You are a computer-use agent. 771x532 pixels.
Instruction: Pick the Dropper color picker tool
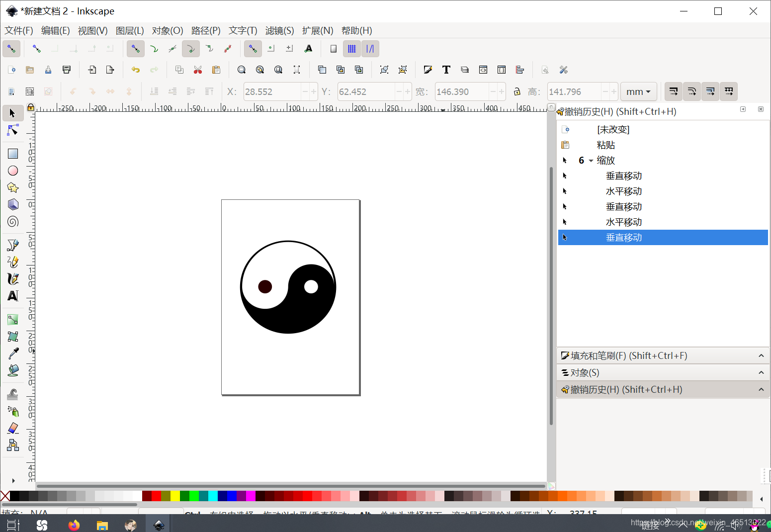[12, 353]
